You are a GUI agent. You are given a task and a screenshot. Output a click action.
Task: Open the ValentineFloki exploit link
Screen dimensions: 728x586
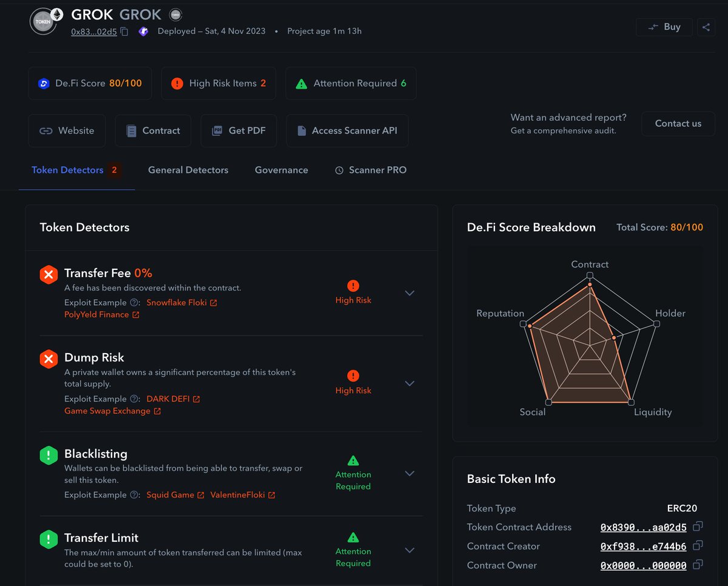click(x=243, y=494)
